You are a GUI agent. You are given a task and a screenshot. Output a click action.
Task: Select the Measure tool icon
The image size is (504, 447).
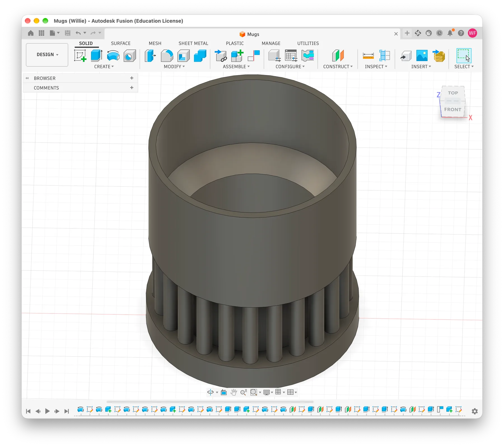click(368, 55)
